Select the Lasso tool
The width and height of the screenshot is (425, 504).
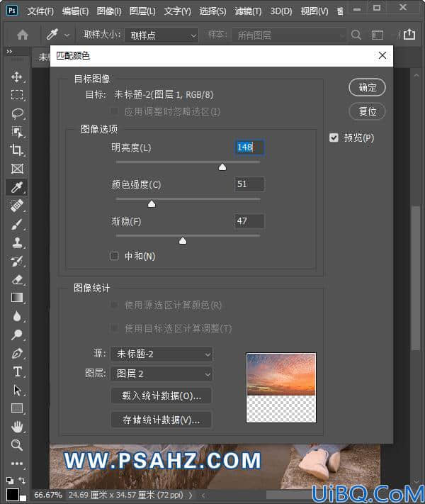(x=17, y=113)
